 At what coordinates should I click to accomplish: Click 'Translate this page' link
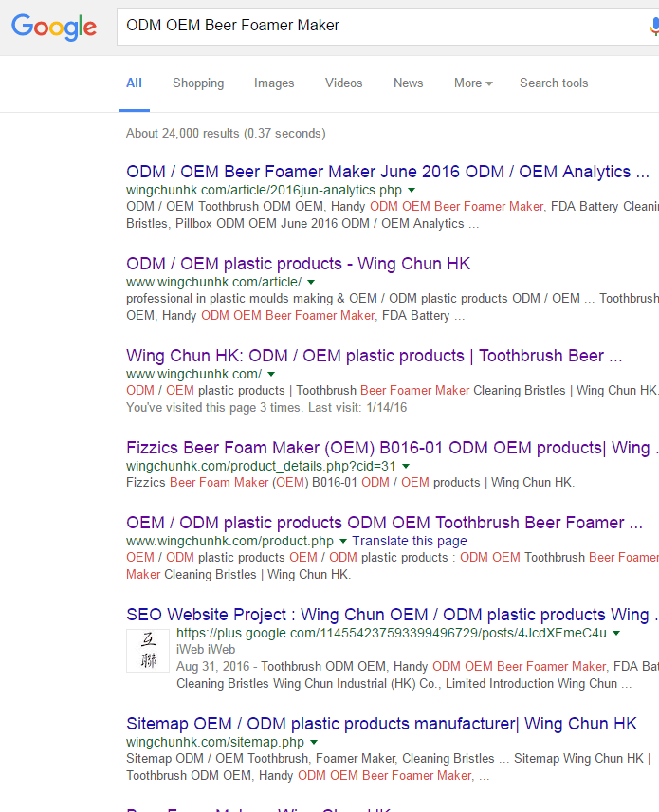(x=410, y=541)
